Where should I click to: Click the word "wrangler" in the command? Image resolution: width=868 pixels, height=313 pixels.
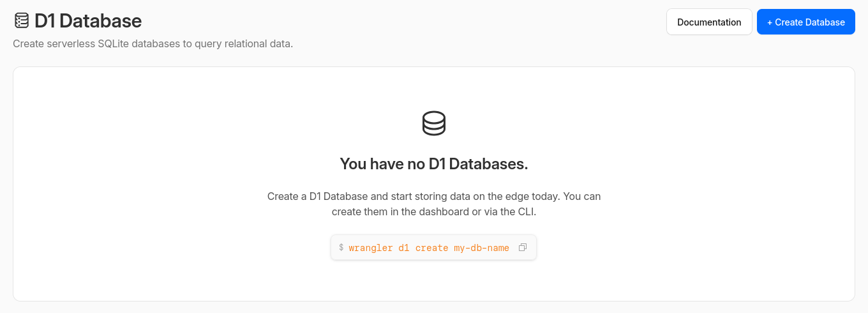371,248
